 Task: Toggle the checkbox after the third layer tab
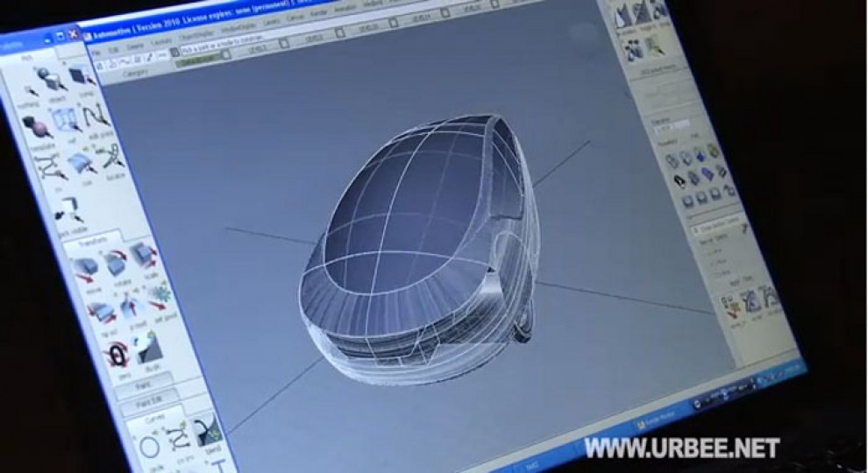[x=393, y=24]
